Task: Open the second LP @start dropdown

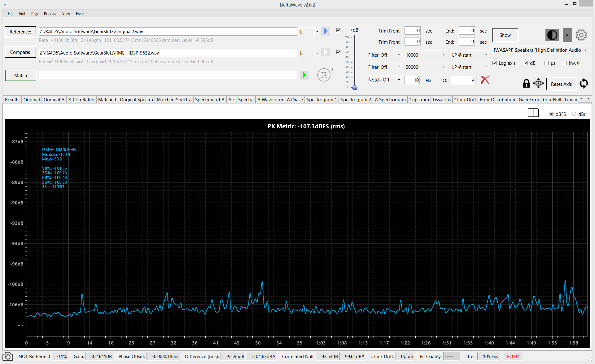Action: click(470, 67)
